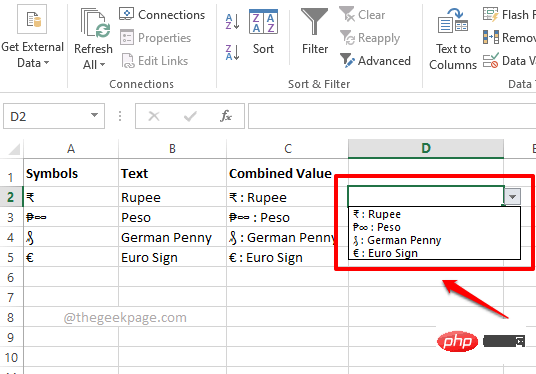Click the Remove Duplicates icon
536x374 pixels.
point(491,37)
